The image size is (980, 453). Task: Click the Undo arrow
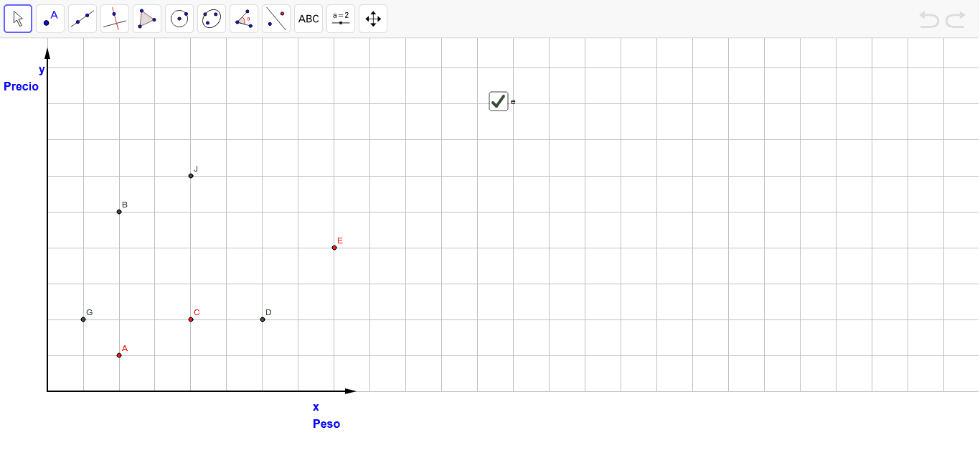coord(929,19)
